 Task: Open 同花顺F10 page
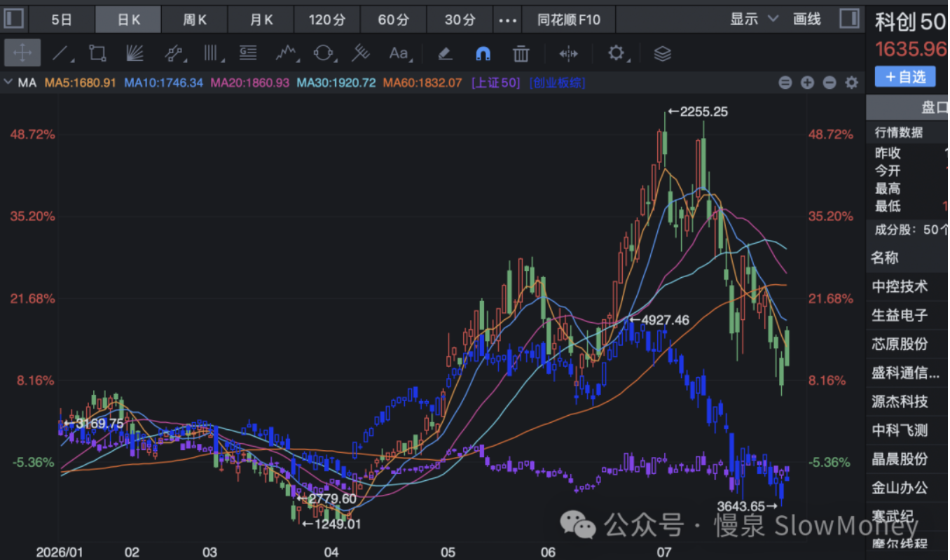569,20
